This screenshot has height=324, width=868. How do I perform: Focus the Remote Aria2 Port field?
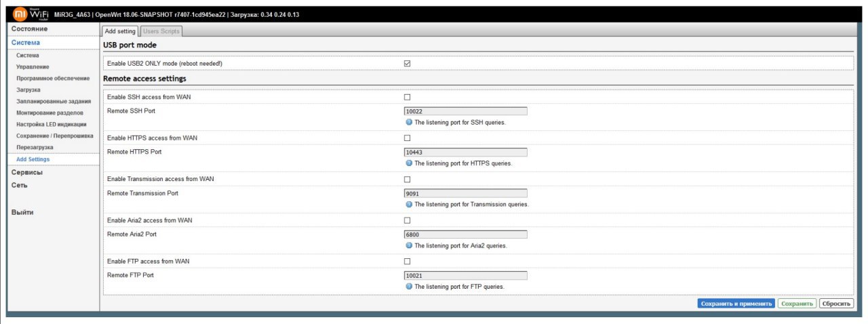(465, 235)
